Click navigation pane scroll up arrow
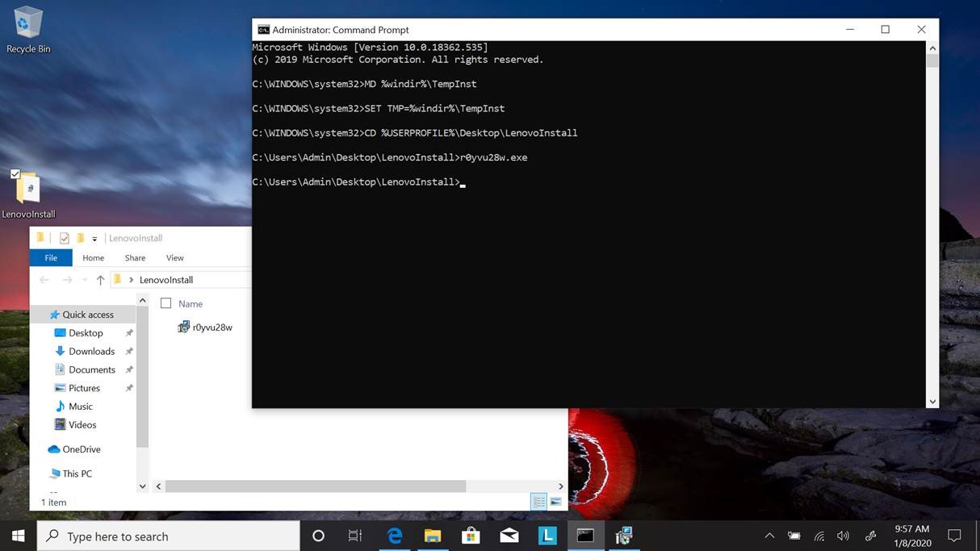Viewport: 980px width, 551px height. pos(143,300)
